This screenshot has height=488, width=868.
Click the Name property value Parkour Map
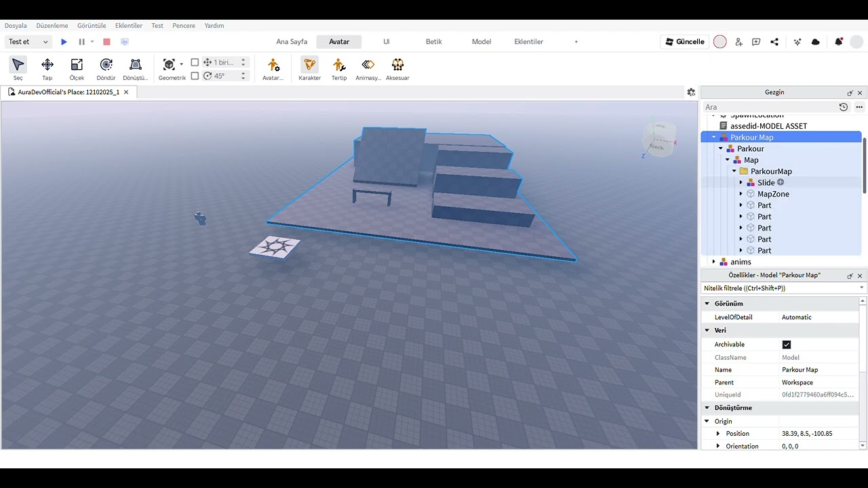click(800, 370)
